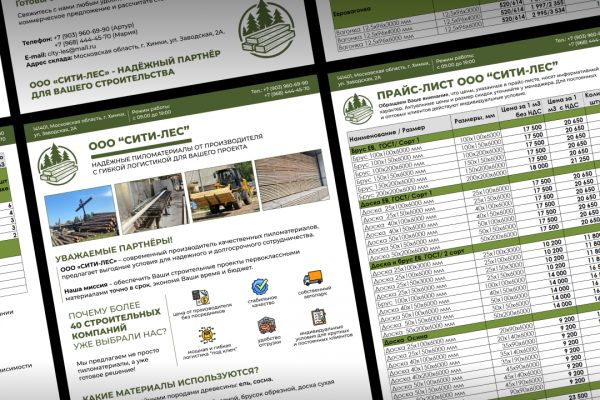Click the column header Наименование / Размер
Image resolution: width=600 pixels, height=400 pixels.
387,132
